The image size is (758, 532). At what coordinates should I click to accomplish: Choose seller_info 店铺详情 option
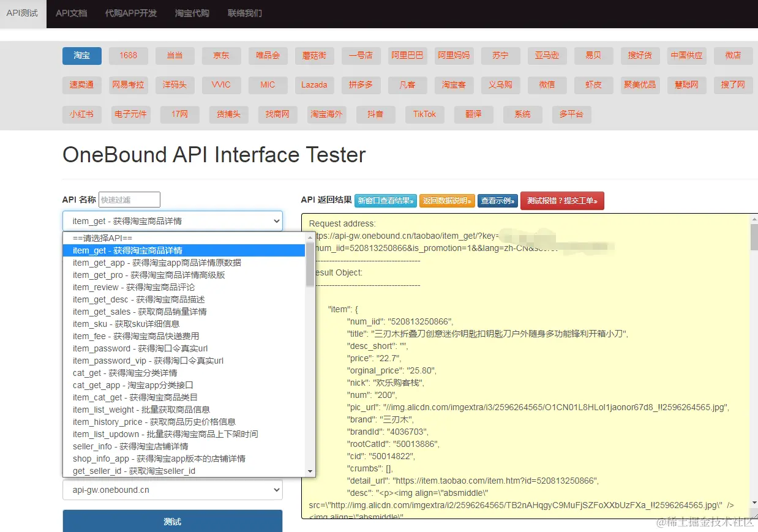[x=184, y=446]
